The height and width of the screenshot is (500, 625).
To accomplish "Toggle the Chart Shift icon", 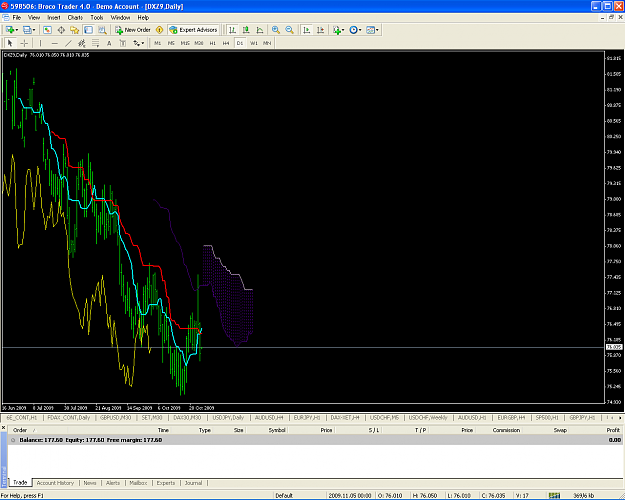I will tap(320, 30).
